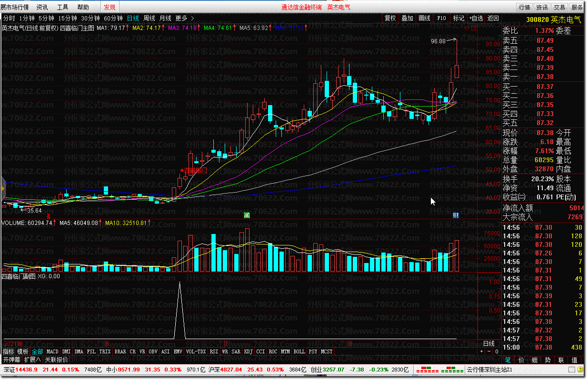Viewport: 588px width, 380px height.
Task: Open the 工具 menu
Action: (x=62, y=7)
